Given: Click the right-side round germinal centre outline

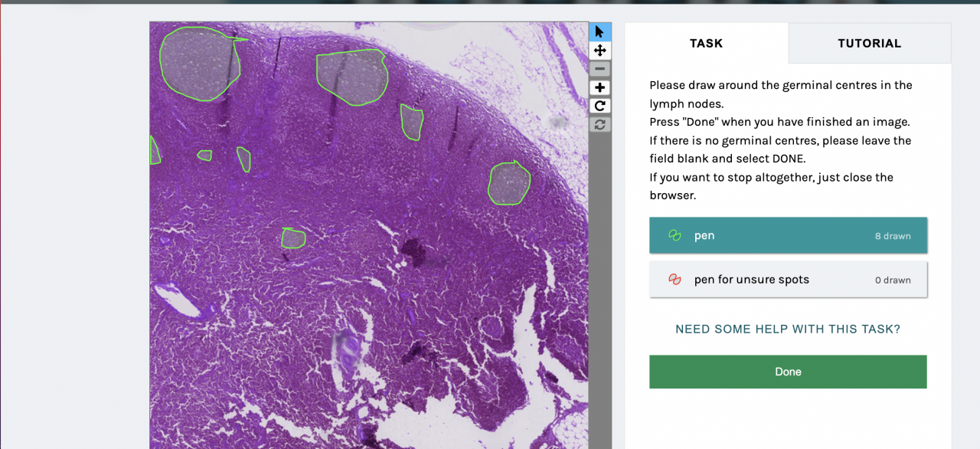Looking at the screenshot, I should coord(509,183).
